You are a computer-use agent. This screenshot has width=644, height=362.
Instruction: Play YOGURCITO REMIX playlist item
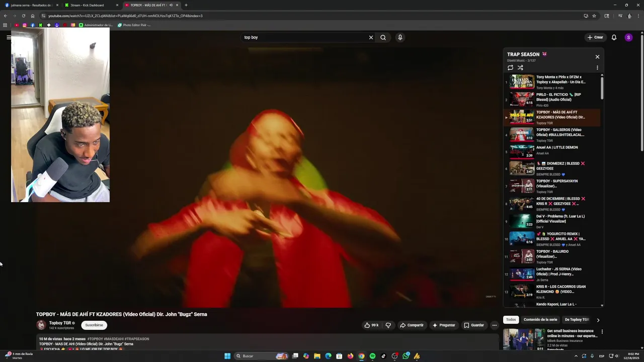[x=552, y=239]
